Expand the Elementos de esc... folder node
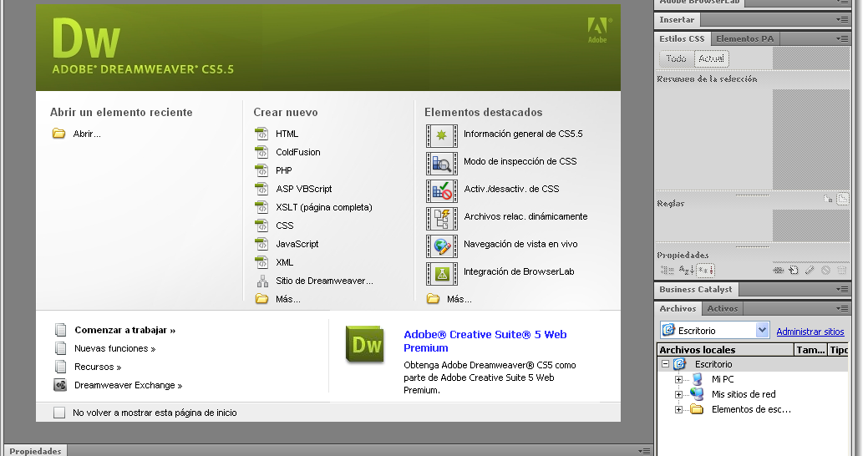 pyautogui.click(x=678, y=409)
